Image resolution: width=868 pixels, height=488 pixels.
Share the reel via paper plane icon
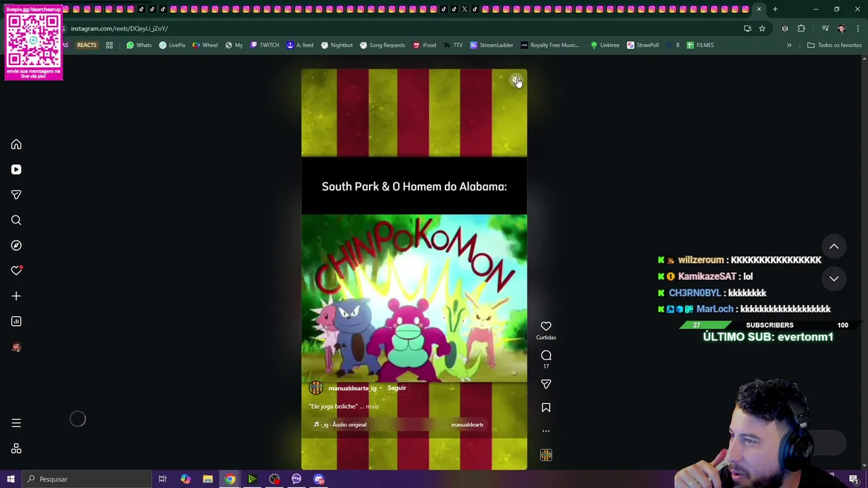546,384
